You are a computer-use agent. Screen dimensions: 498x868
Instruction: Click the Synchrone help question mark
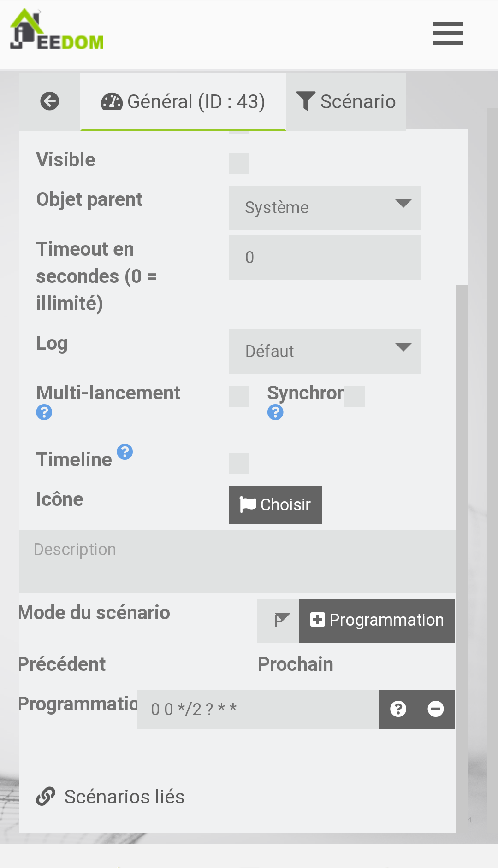[275, 412]
